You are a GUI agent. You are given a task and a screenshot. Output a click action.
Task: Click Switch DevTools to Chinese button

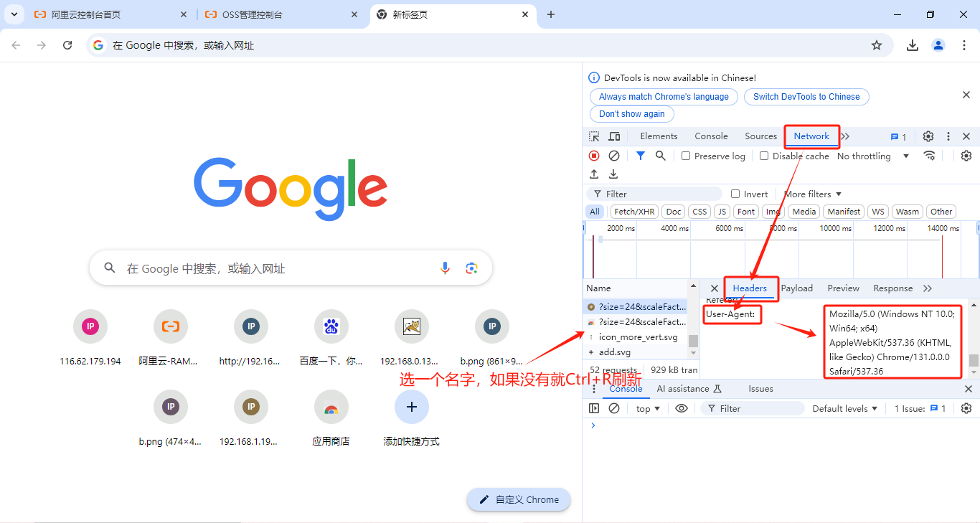(x=806, y=97)
